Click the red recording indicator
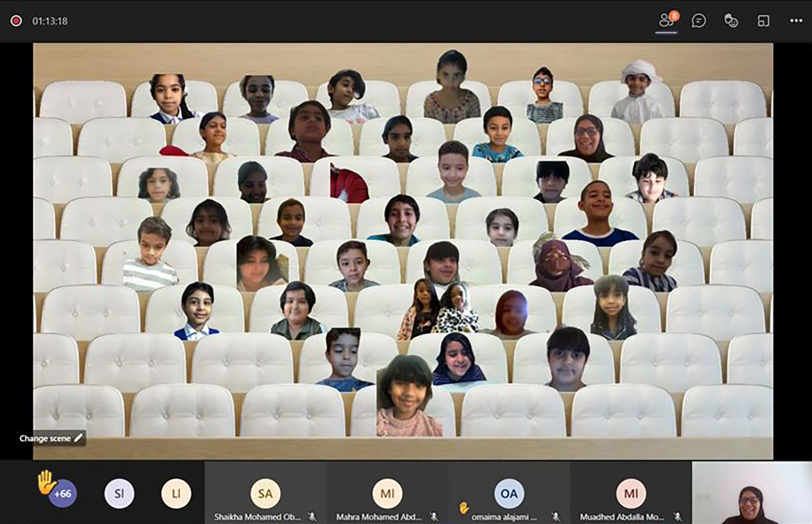 tap(16, 21)
